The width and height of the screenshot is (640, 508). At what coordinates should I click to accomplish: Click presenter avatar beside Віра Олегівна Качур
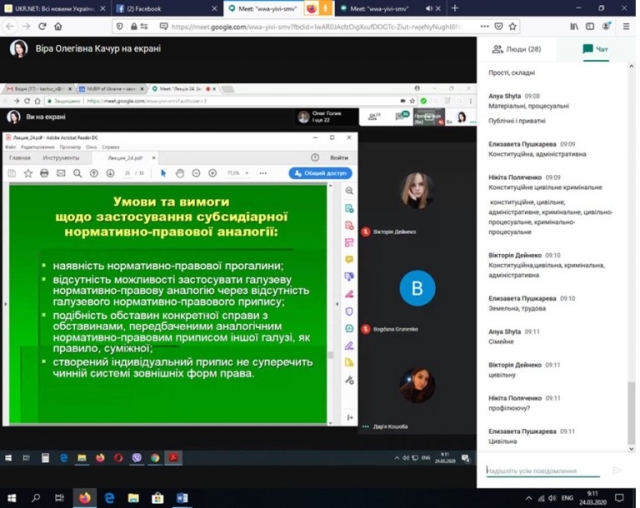pyautogui.click(x=18, y=49)
